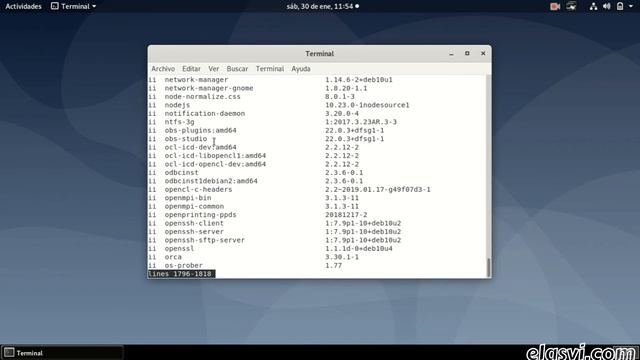Click the package name nodejs
The height and width of the screenshot is (360, 640).
pos(177,105)
